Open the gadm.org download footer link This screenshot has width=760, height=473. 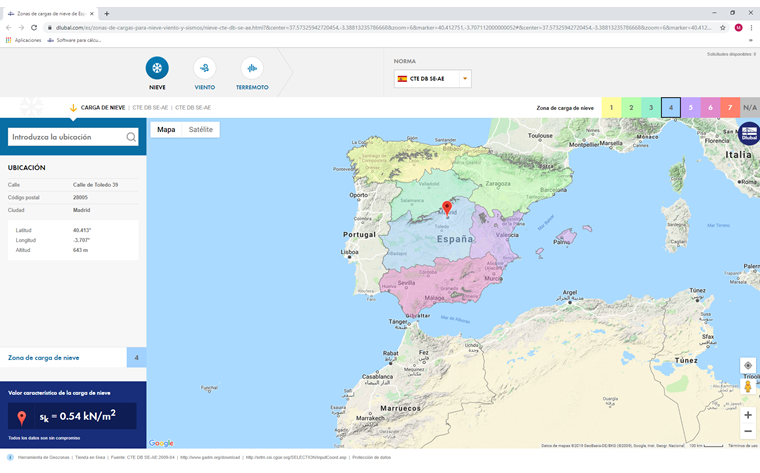[x=210, y=457]
